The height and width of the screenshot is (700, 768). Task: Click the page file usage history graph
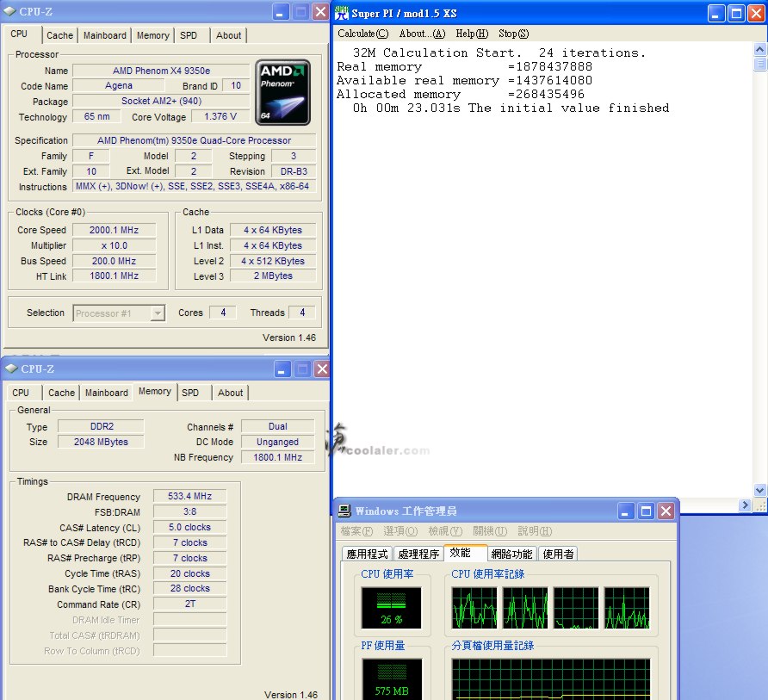(x=551, y=679)
